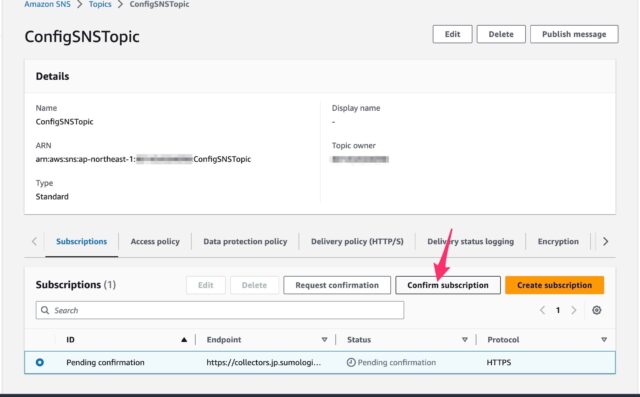Open the Access policy tab
Screen dimensions: 640x397
pos(155,242)
